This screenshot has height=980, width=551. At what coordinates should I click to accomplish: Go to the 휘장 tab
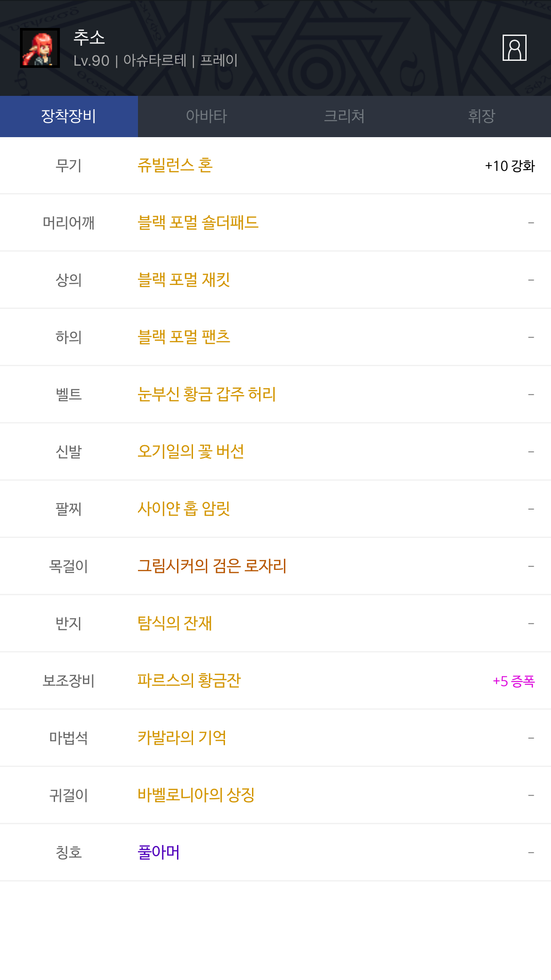(x=482, y=116)
